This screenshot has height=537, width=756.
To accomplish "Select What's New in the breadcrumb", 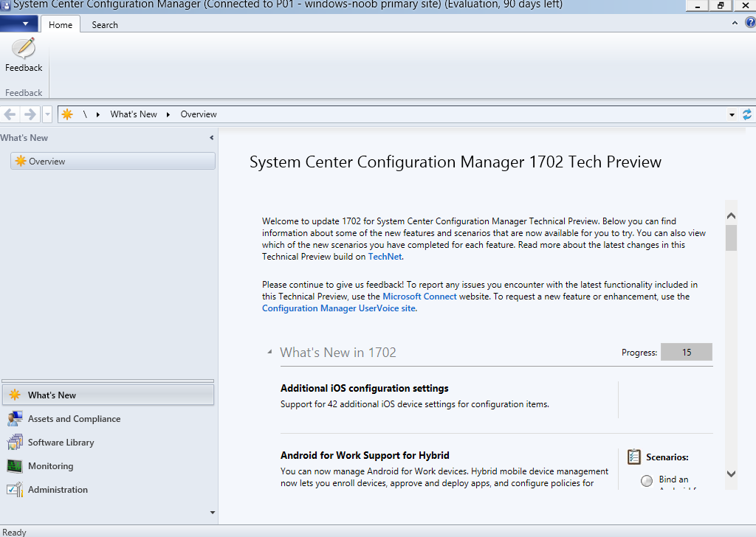I will coord(134,114).
